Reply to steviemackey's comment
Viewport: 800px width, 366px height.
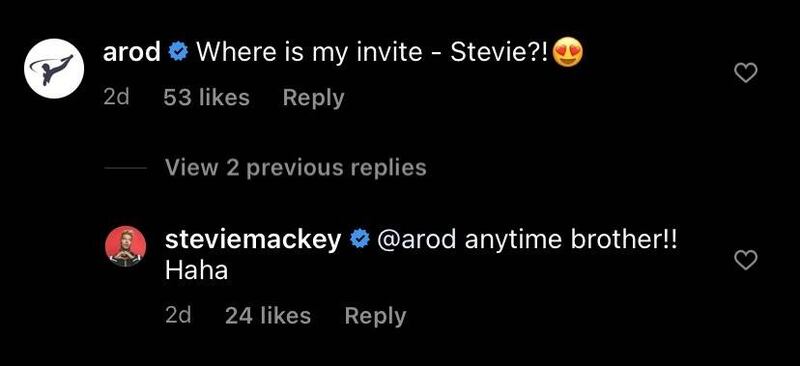pos(376,316)
